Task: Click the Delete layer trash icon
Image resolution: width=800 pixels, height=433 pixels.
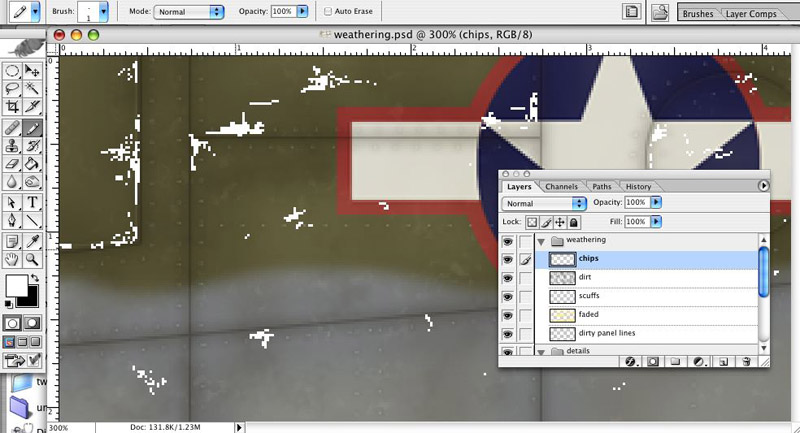Action: 746,362
